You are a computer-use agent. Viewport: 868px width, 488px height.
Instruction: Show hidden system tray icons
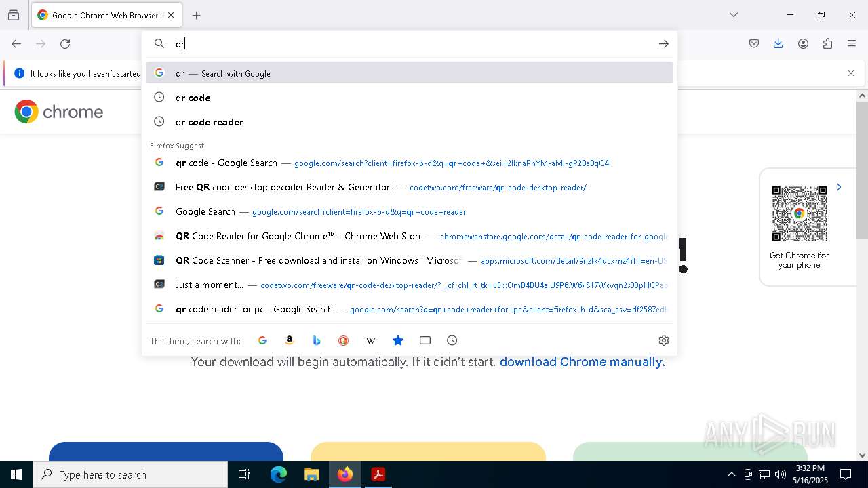tap(731, 474)
